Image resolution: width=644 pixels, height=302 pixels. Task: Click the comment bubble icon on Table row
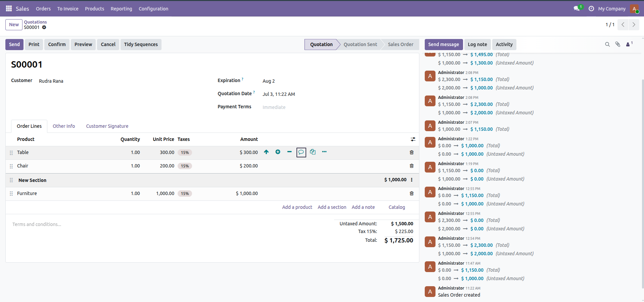(301, 152)
